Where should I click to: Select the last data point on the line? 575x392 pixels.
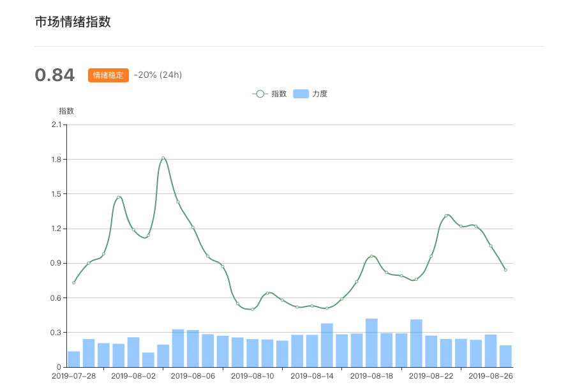pyautogui.click(x=505, y=270)
